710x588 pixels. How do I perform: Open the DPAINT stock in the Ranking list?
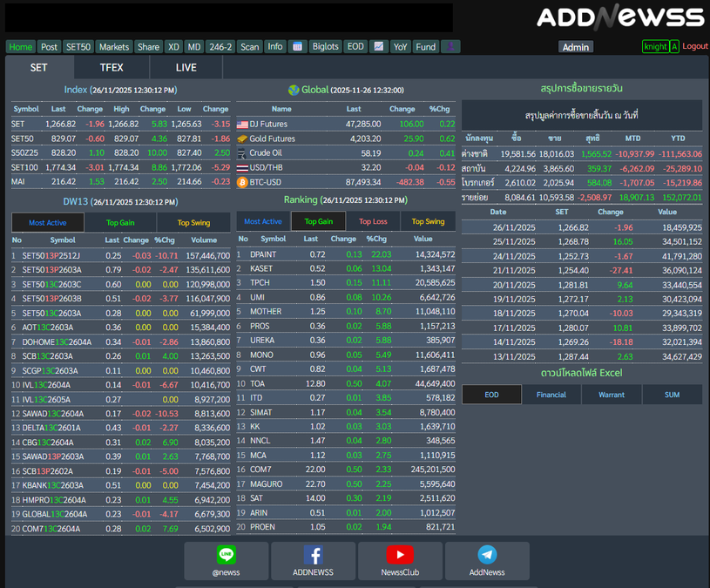click(263, 254)
